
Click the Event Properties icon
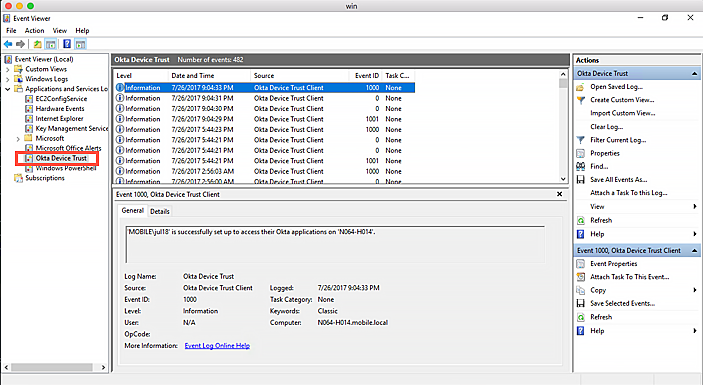click(x=581, y=264)
